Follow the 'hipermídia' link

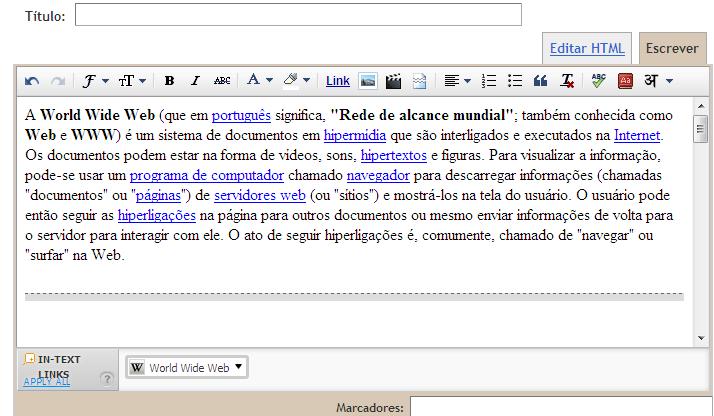355,135
